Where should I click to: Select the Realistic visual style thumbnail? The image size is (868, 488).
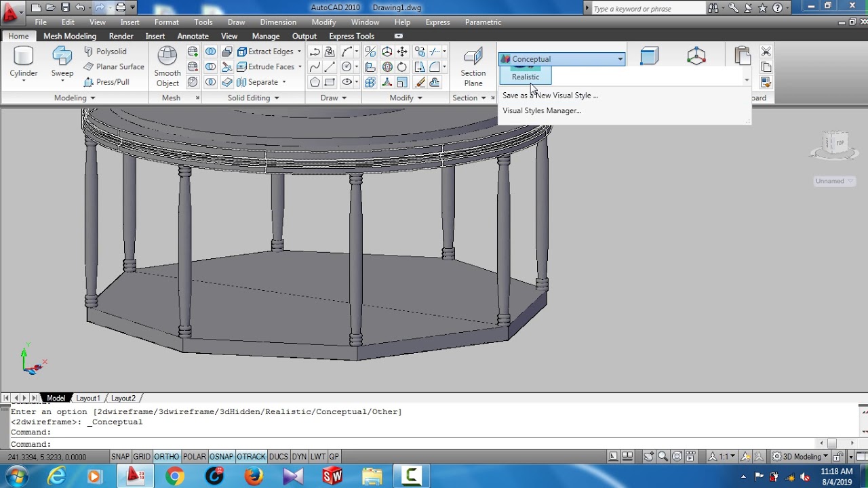[526, 75]
